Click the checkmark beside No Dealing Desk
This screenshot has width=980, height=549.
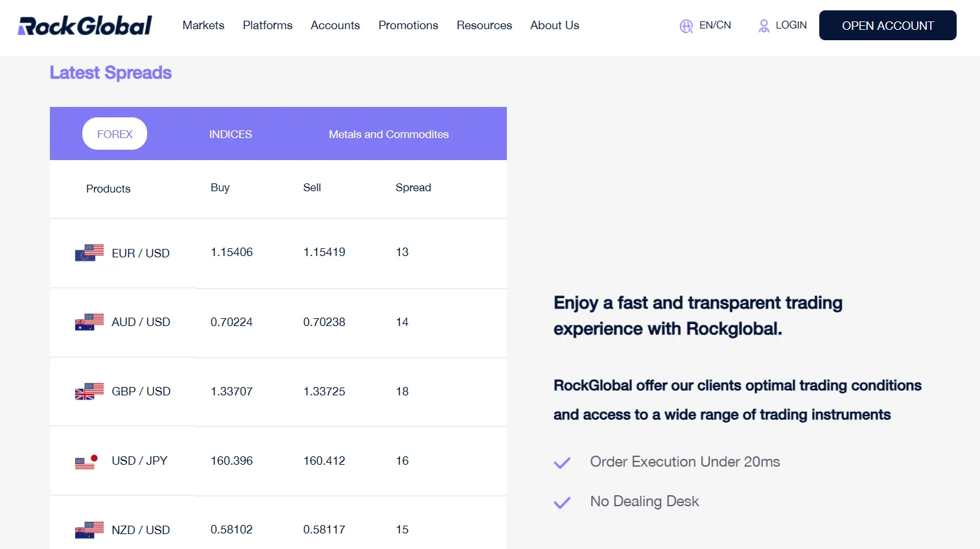(x=562, y=502)
